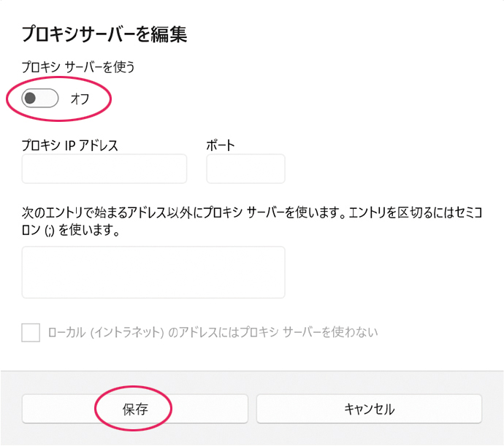The height and width of the screenshot is (446, 504).
Task: Focus the ポート input box
Action: pos(245,169)
